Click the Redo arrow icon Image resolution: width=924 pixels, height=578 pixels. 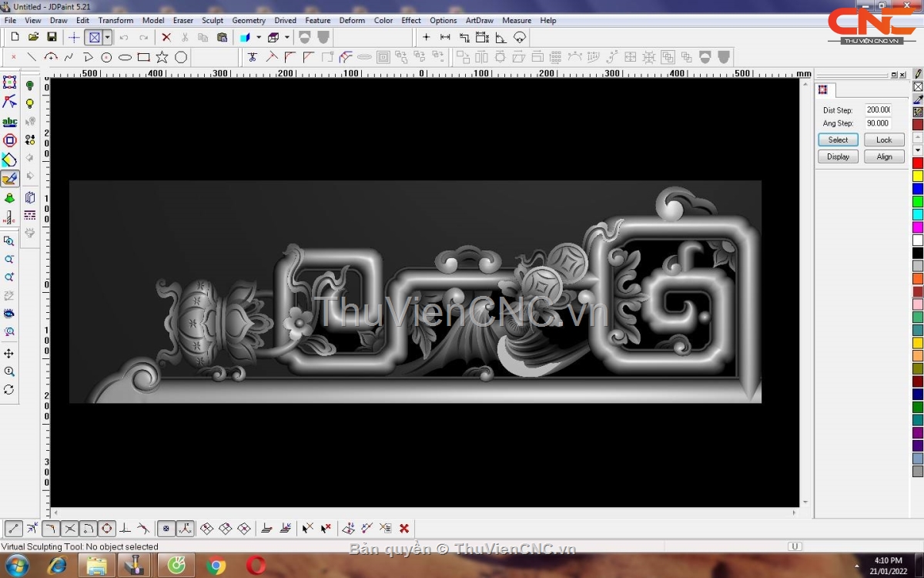pos(143,37)
